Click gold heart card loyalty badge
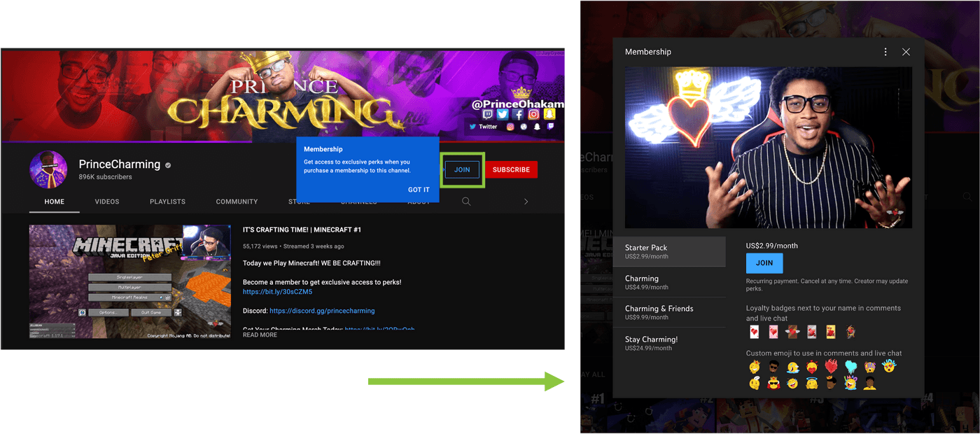Screen dimensions: 980x434 point(831,332)
